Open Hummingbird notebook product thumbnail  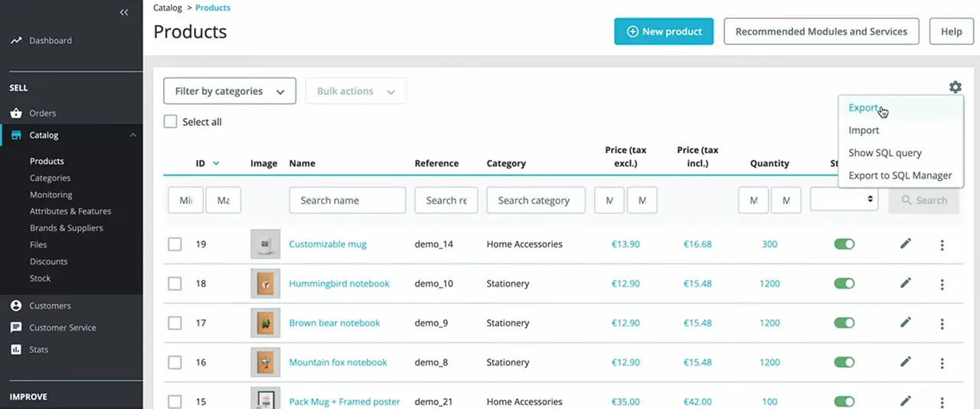click(265, 283)
